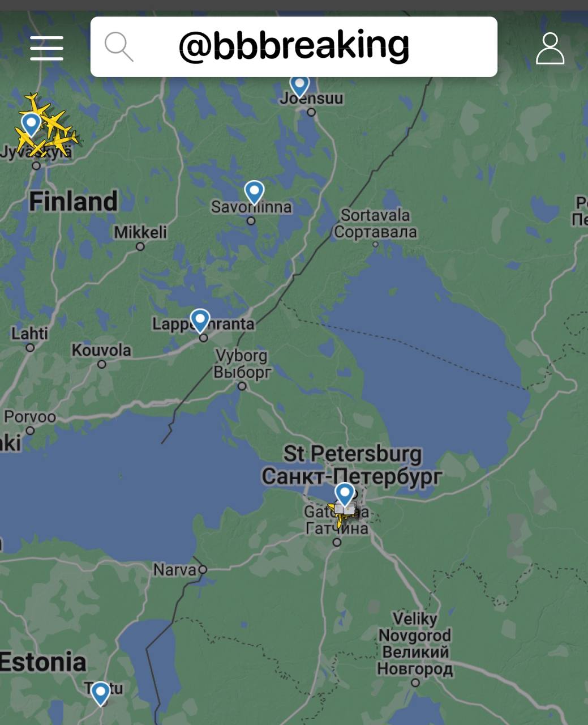Viewport: 588px width, 725px height.
Task: Select the Jyväskylä airport pin
Action: point(31,125)
